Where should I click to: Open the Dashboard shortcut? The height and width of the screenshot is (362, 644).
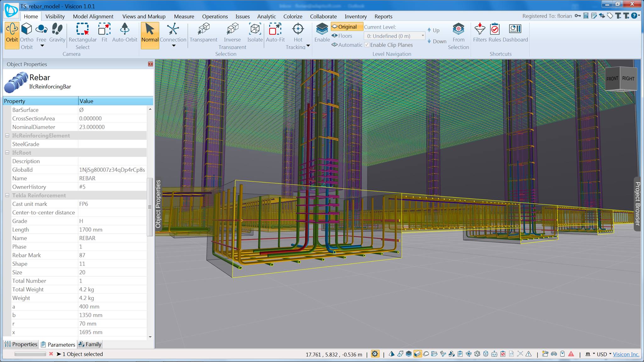click(x=515, y=33)
